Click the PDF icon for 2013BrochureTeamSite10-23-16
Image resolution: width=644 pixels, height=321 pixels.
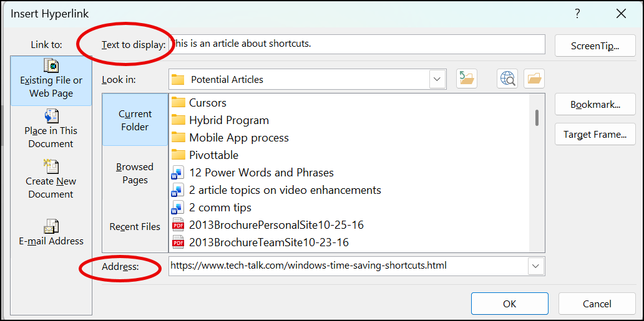tap(177, 242)
